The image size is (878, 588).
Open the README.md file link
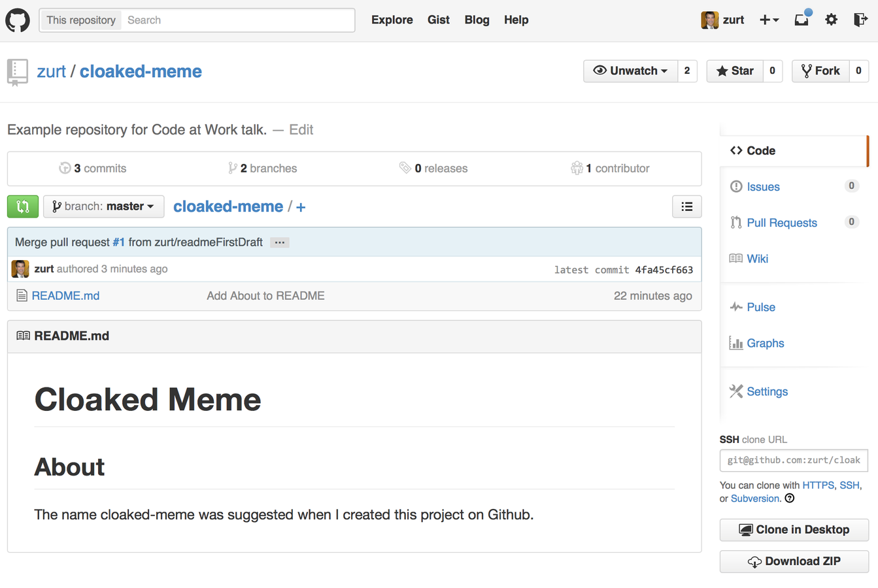(65, 296)
